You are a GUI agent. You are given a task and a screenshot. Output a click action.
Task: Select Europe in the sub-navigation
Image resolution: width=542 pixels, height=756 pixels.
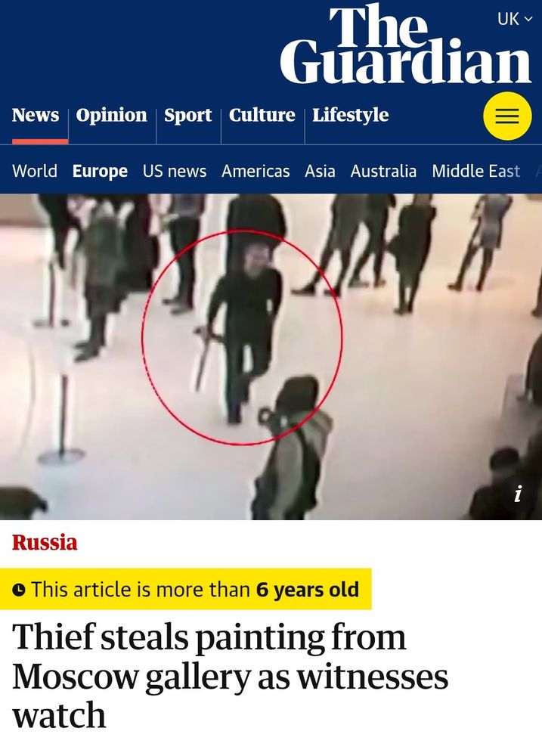[100, 171]
